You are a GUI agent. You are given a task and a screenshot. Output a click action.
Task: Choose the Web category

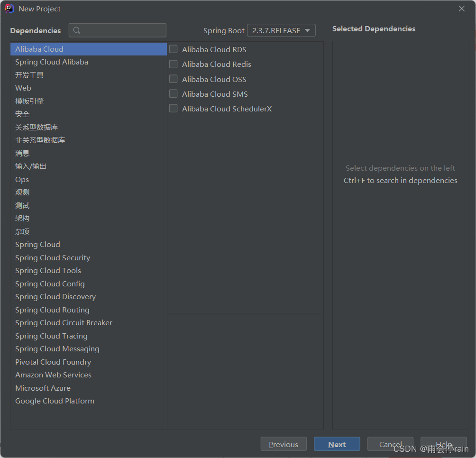88,88
